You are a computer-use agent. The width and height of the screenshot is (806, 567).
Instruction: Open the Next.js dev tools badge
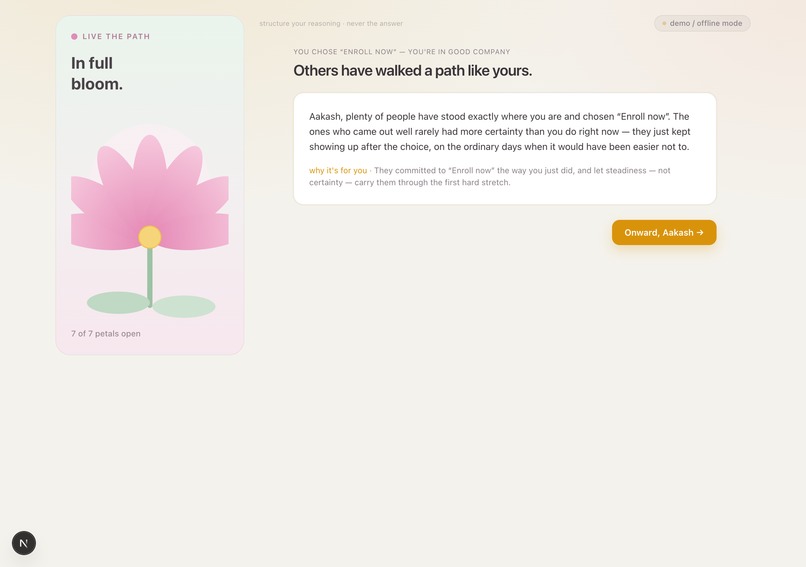click(24, 543)
